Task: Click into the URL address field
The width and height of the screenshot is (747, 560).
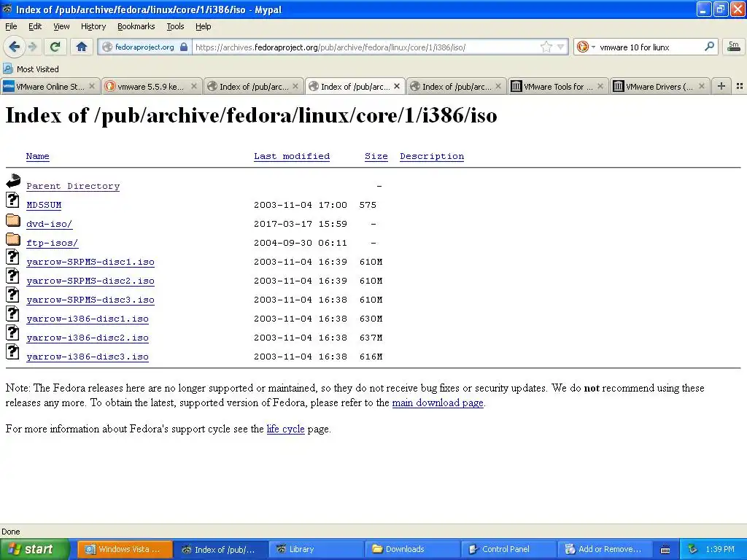Action: point(366,47)
